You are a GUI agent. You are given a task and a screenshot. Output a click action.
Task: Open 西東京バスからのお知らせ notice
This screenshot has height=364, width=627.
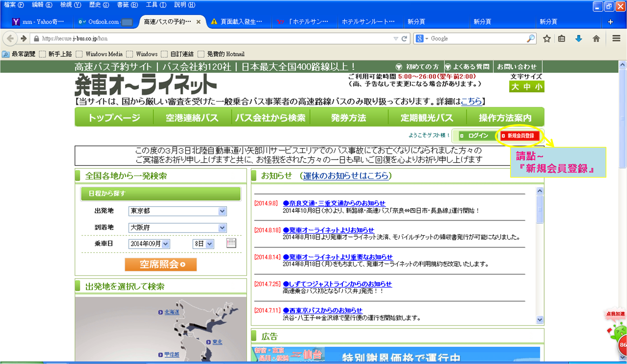(x=323, y=310)
